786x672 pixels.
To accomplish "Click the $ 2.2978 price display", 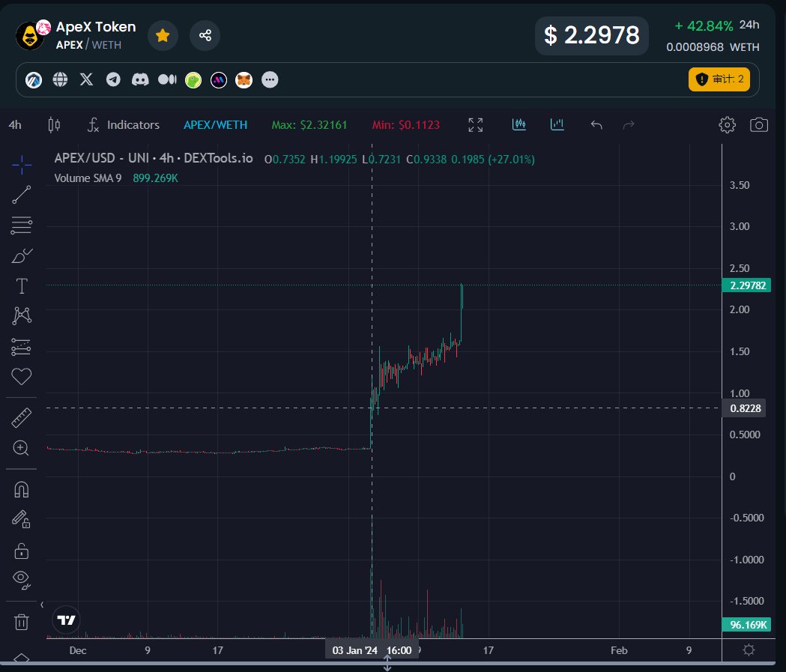I will point(591,35).
